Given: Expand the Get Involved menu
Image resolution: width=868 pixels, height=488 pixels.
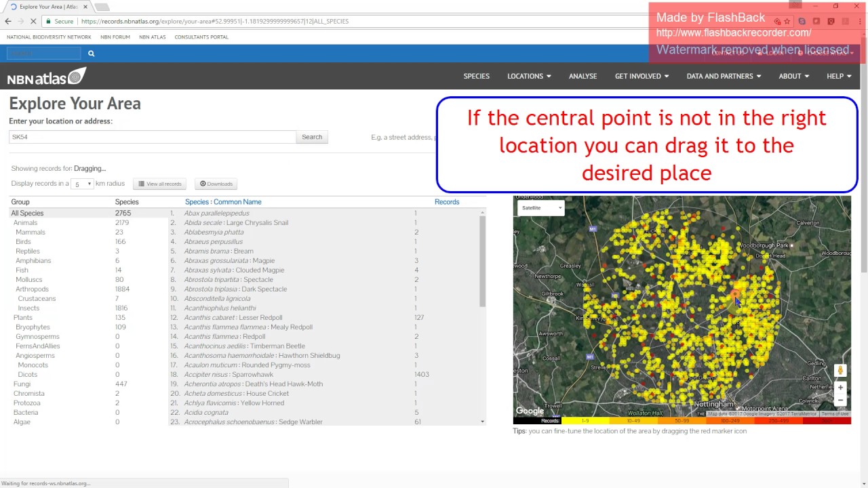Looking at the screenshot, I should 642,76.
